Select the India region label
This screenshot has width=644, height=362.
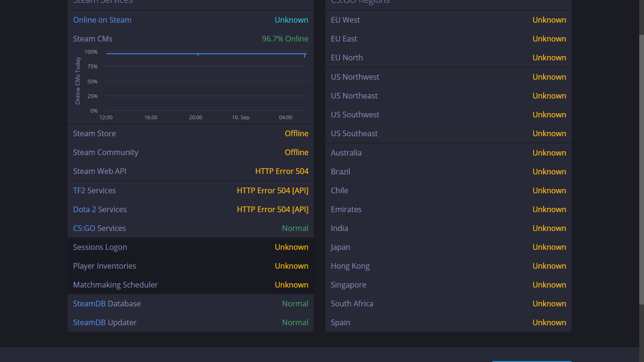tap(339, 228)
